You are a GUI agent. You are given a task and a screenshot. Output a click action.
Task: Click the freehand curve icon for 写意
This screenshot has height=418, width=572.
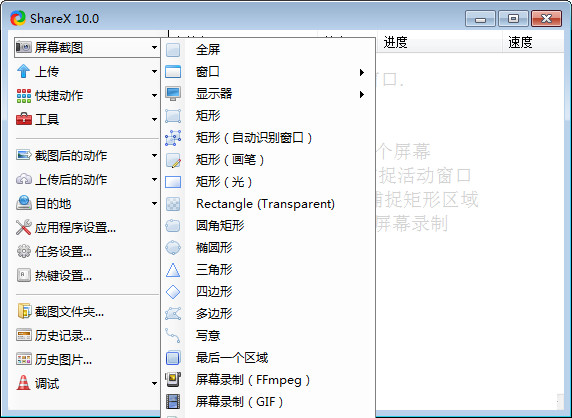click(x=173, y=336)
